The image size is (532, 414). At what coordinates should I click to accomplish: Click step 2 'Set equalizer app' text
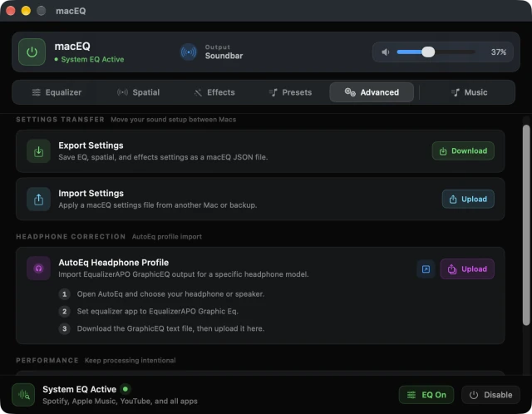(157, 311)
